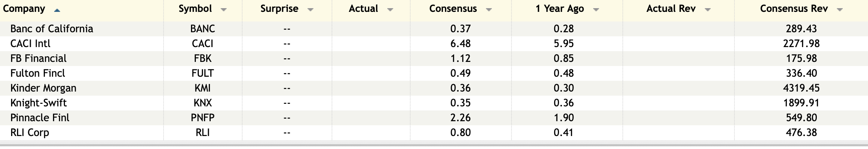Click the sort arrow next to Symbol

click(x=223, y=10)
